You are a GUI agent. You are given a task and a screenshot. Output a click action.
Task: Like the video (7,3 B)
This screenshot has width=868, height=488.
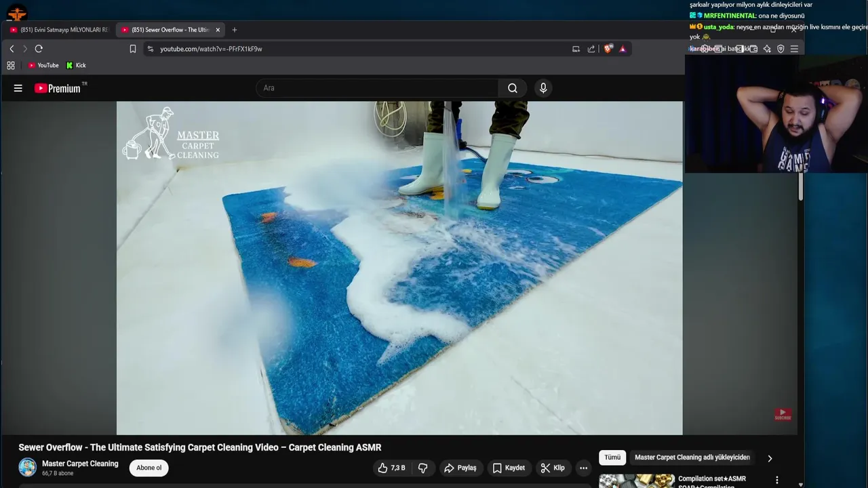pos(392,468)
